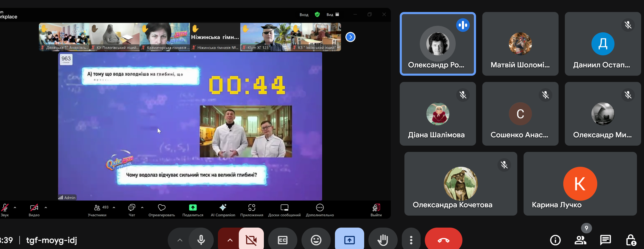644x249 pixels.
Task: Select Краматорська гімназія participant thumbnail
Action: 165,37
